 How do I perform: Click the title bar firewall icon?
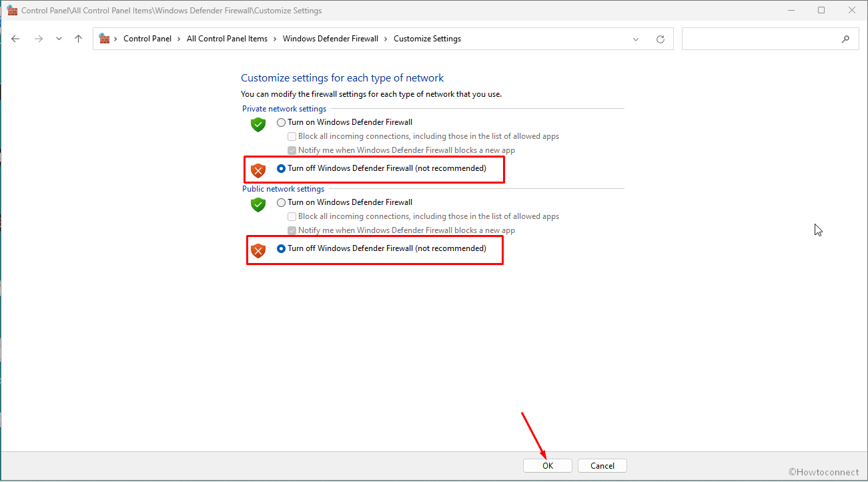(x=12, y=10)
